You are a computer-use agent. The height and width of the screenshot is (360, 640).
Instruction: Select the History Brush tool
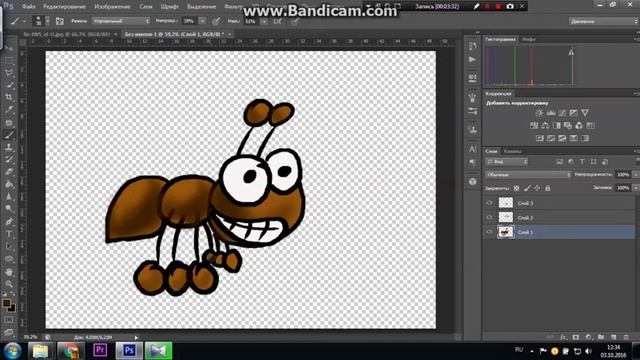pyautogui.click(x=9, y=160)
